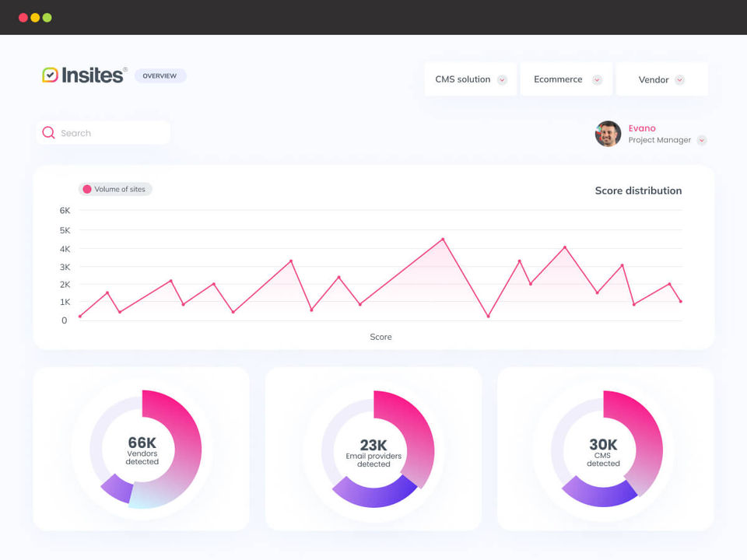Click the Score distribution heading
Image resolution: width=747 pixels, height=560 pixels.
click(x=638, y=191)
